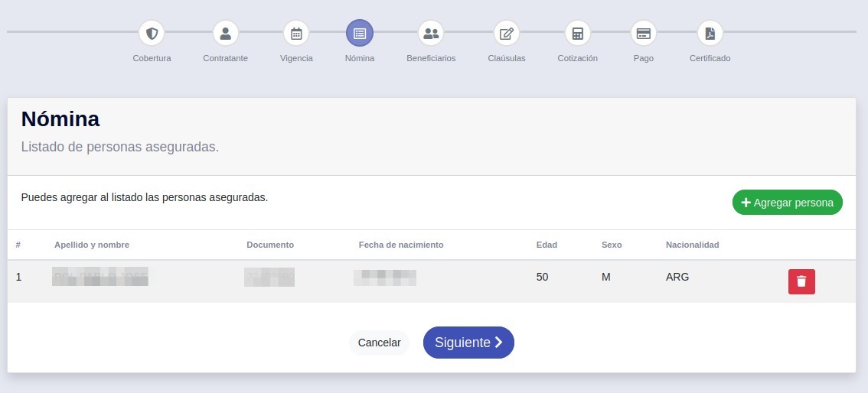This screenshot has width=868, height=393.
Task: Click the Cotización calculator step icon
Action: [x=577, y=33]
